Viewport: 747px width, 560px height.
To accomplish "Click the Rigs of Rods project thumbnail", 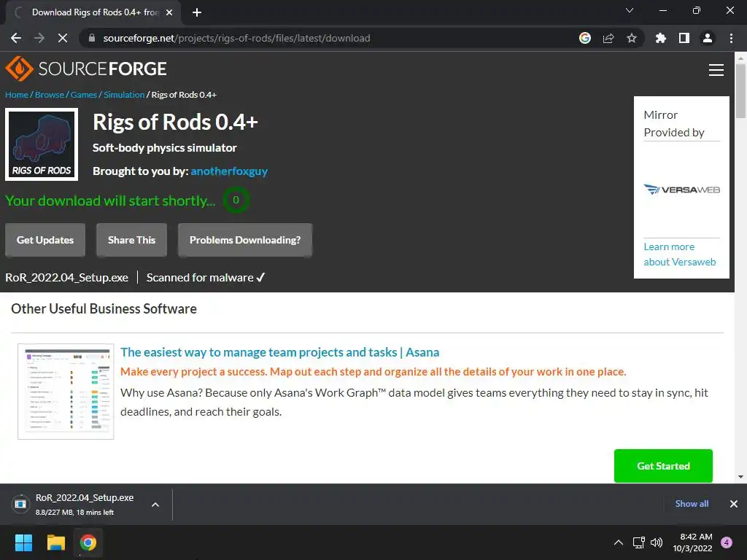I will [42, 144].
